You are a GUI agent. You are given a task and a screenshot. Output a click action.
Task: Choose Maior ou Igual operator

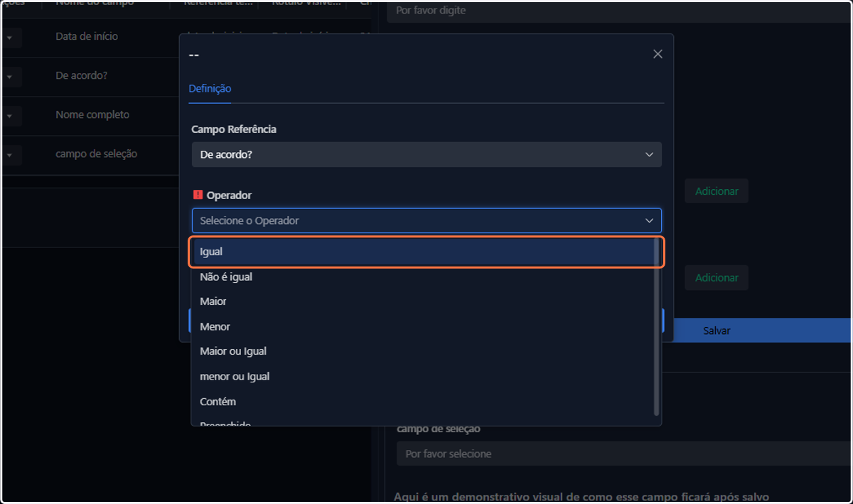tap(423, 351)
